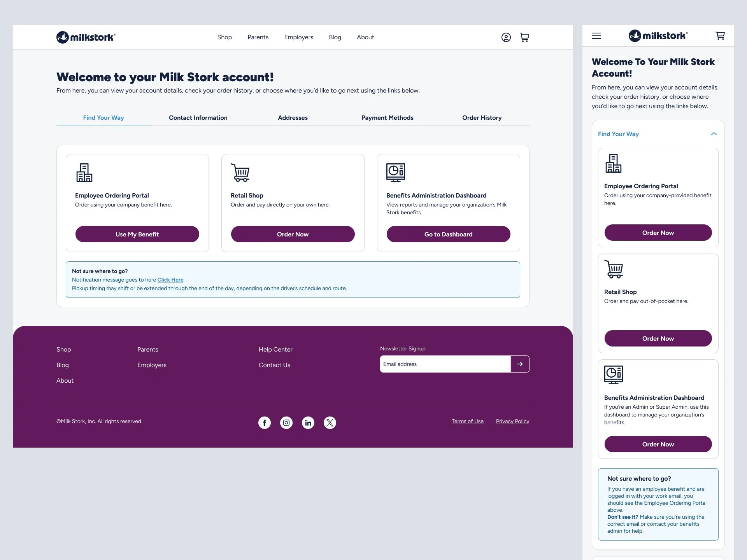Open the cart icon in the mobile header
The image size is (747, 560).
pos(720,36)
